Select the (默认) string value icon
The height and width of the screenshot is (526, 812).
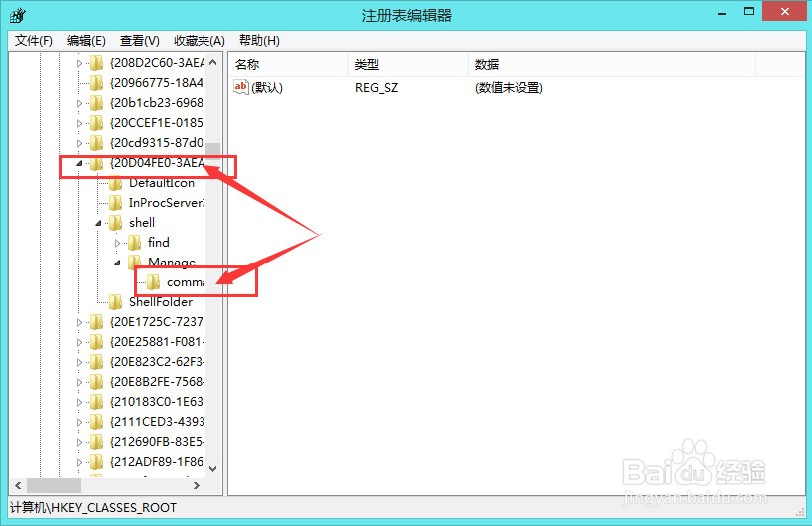pyautogui.click(x=240, y=87)
